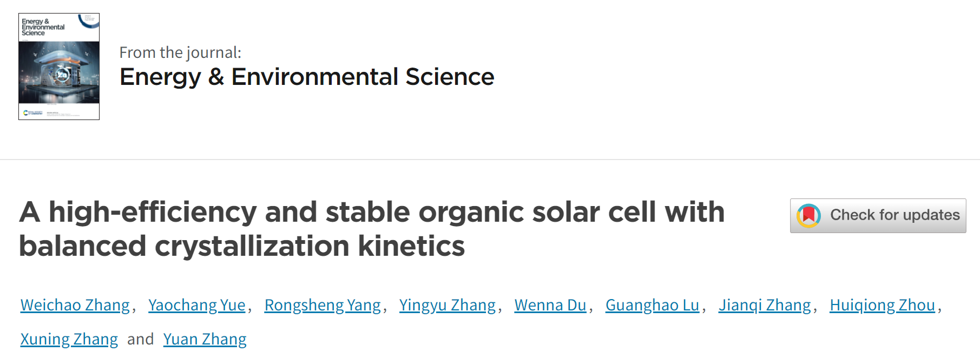The width and height of the screenshot is (980, 358).
Task: Open Huiqiong Zhou author link
Action: tap(883, 305)
